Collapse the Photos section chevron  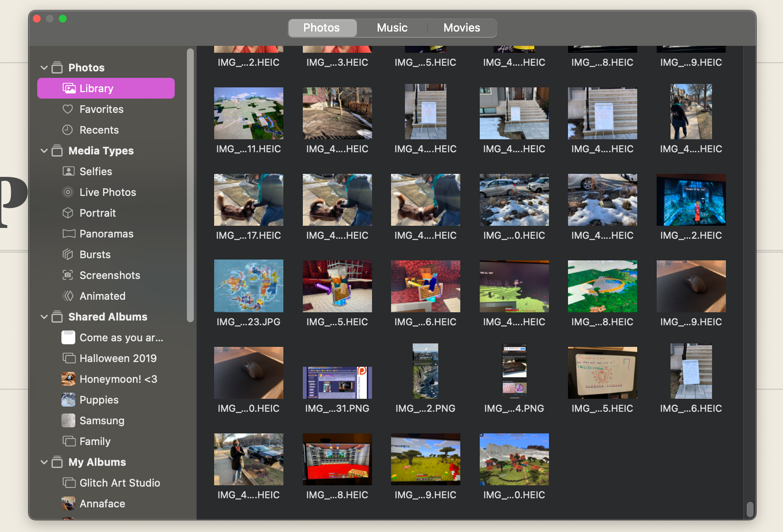pyautogui.click(x=44, y=68)
